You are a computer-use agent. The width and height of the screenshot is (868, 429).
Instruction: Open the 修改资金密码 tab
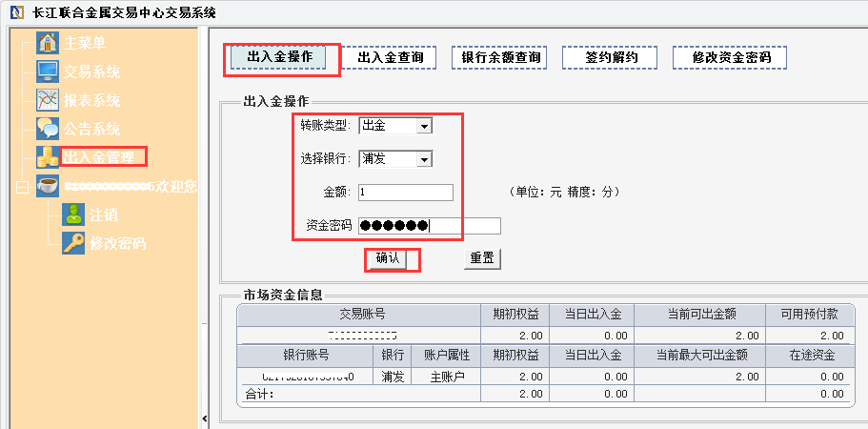pyautogui.click(x=732, y=58)
